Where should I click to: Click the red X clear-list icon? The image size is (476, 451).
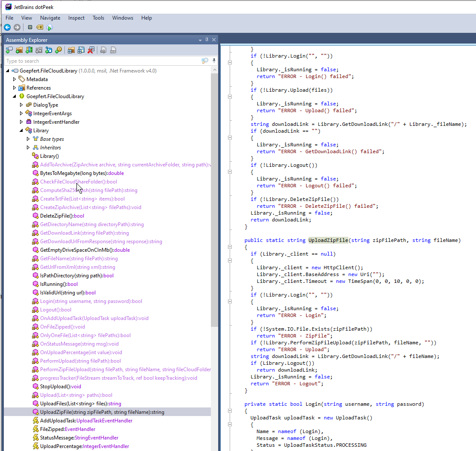tap(91, 50)
